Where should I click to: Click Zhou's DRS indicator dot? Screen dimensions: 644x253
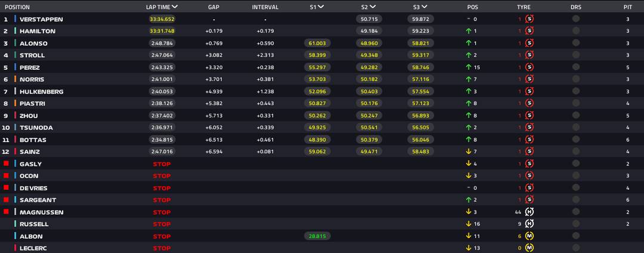(x=576, y=115)
